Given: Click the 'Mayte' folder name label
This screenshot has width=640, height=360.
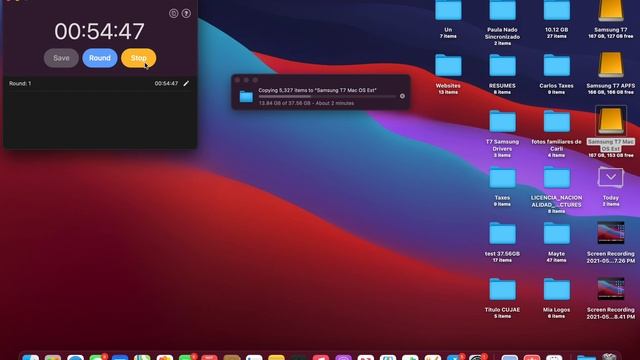Looking at the screenshot, I should coord(556,254).
